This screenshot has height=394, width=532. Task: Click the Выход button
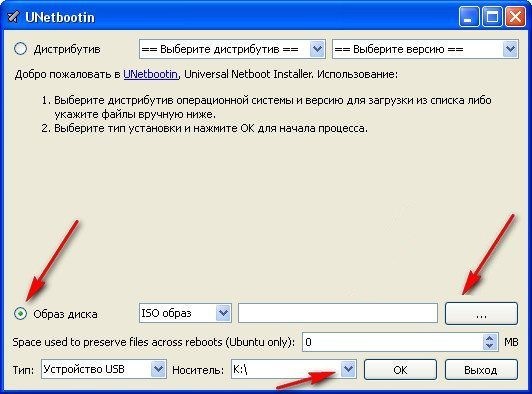(481, 370)
